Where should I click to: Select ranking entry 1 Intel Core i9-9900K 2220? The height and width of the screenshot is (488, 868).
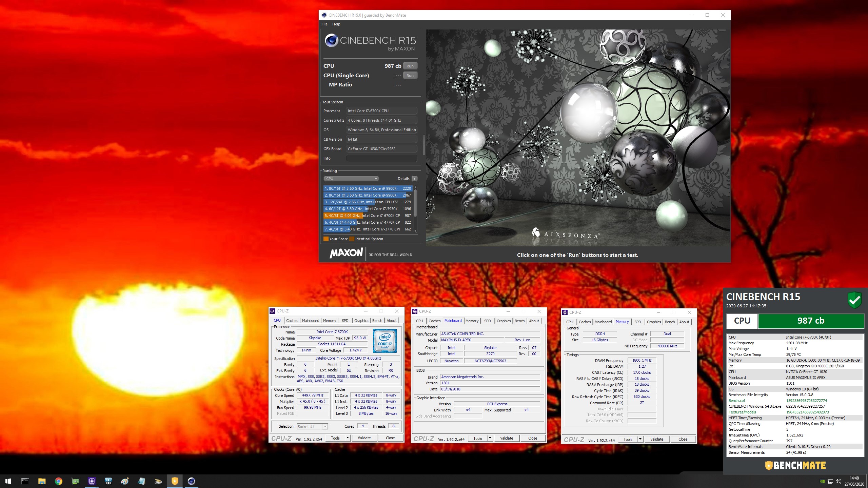[x=368, y=188]
